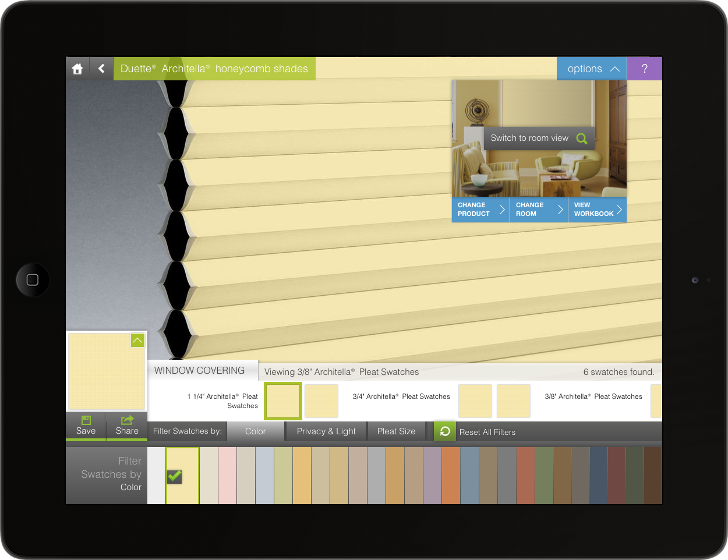Filter by the steel blue color bar

(470, 476)
